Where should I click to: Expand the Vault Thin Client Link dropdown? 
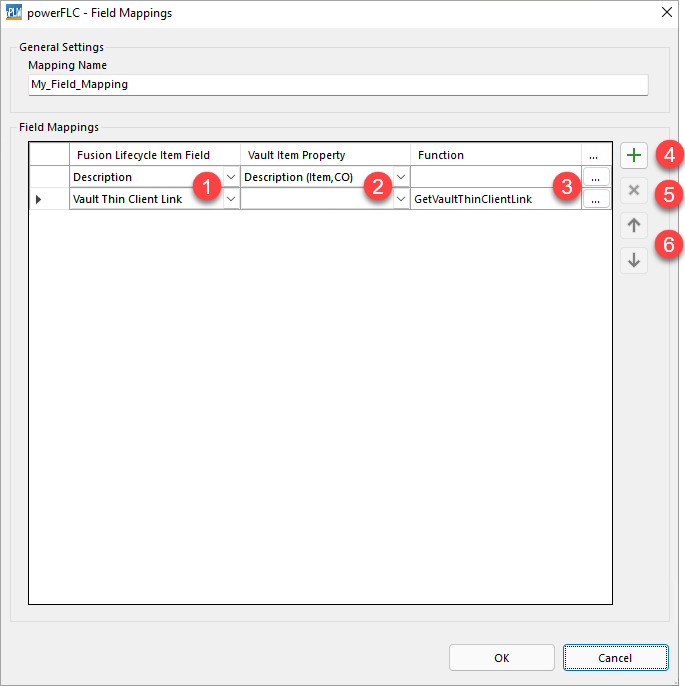coord(232,199)
